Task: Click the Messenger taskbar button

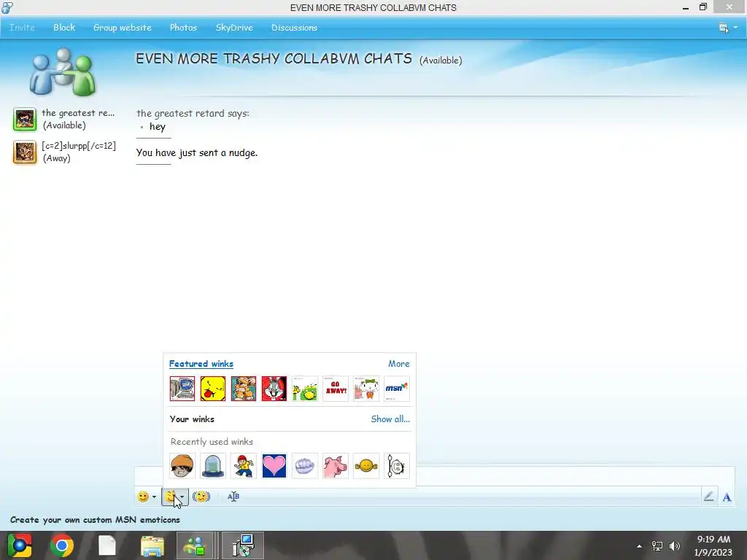Action: [x=194, y=545]
